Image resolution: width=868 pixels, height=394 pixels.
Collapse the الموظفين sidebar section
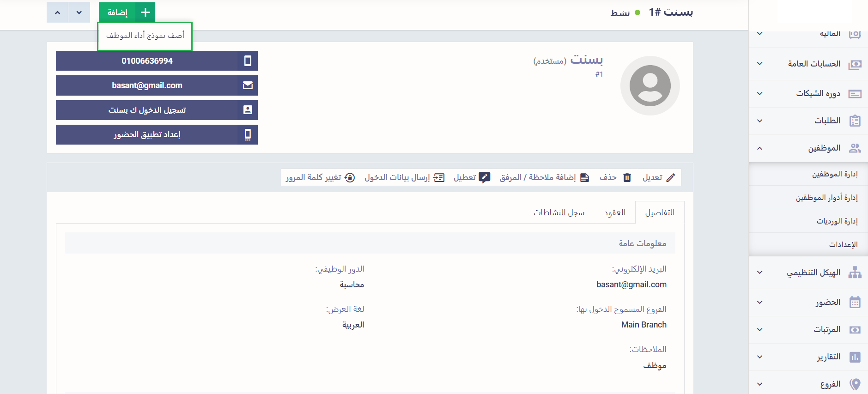pyautogui.click(x=760, y=148)
